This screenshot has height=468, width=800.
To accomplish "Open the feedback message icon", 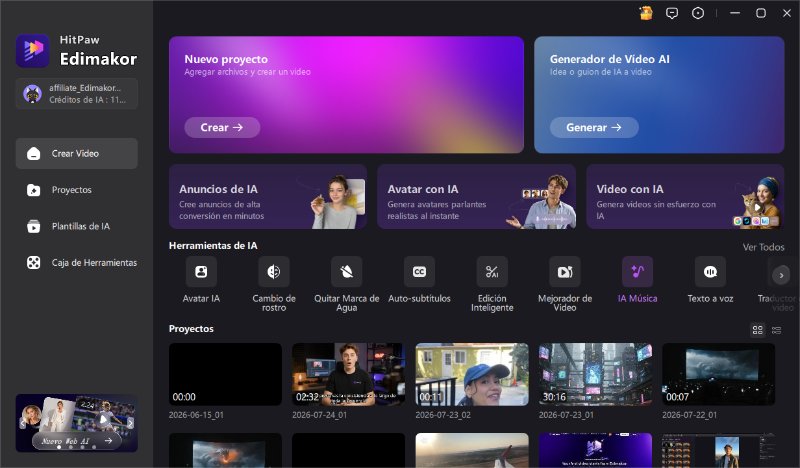I will tap(672, 13).
